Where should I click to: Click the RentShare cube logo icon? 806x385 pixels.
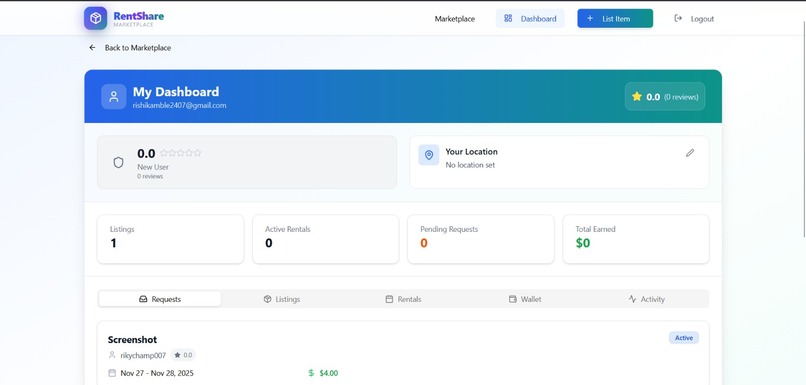coord(96,19)
